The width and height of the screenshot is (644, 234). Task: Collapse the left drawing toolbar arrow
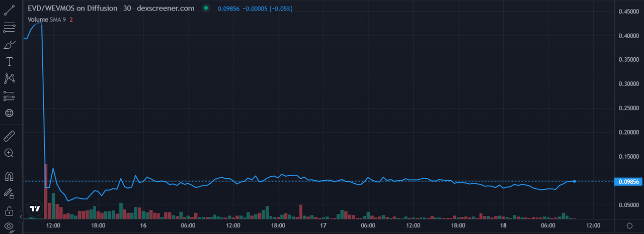pos(21,217)
